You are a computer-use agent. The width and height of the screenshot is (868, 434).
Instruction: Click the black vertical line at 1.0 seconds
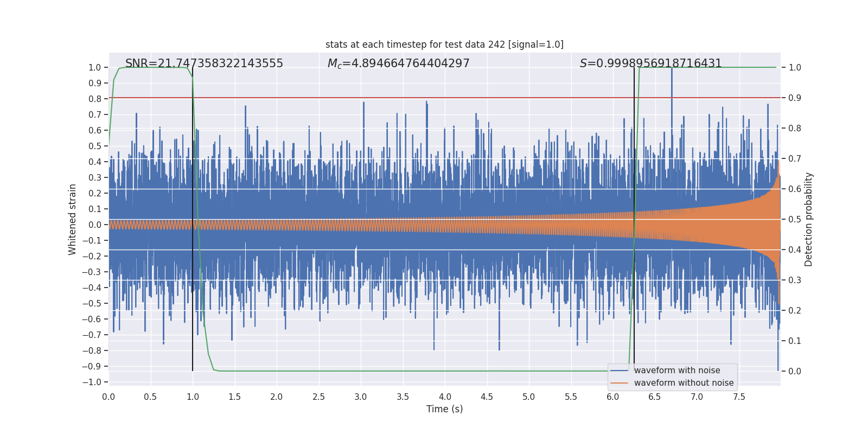[x=193, y=219]
